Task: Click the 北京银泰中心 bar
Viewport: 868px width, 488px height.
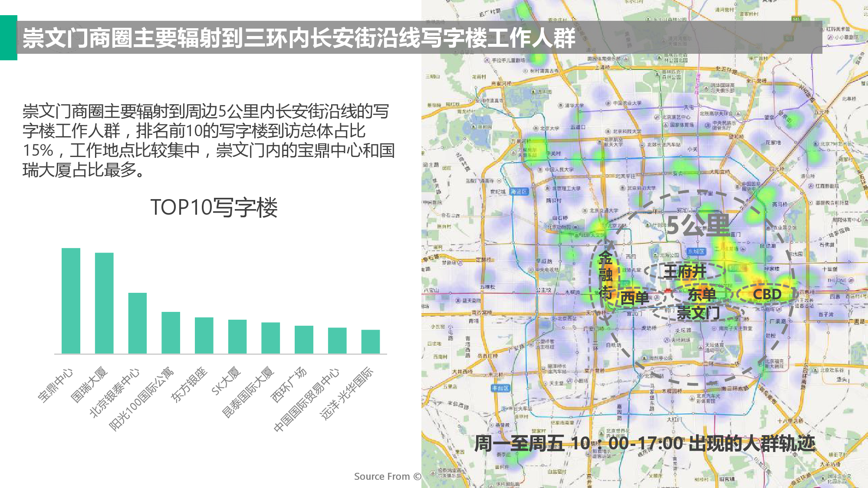Action: [138, 323]
